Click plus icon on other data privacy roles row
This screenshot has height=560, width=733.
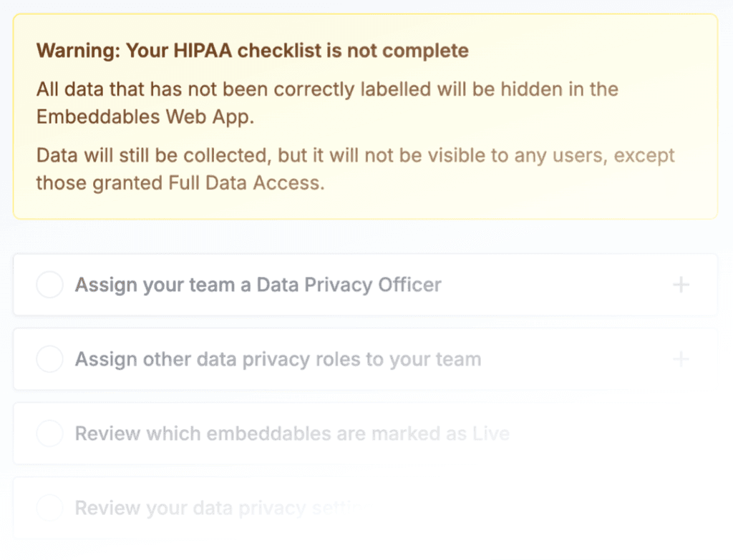point(681,359)
